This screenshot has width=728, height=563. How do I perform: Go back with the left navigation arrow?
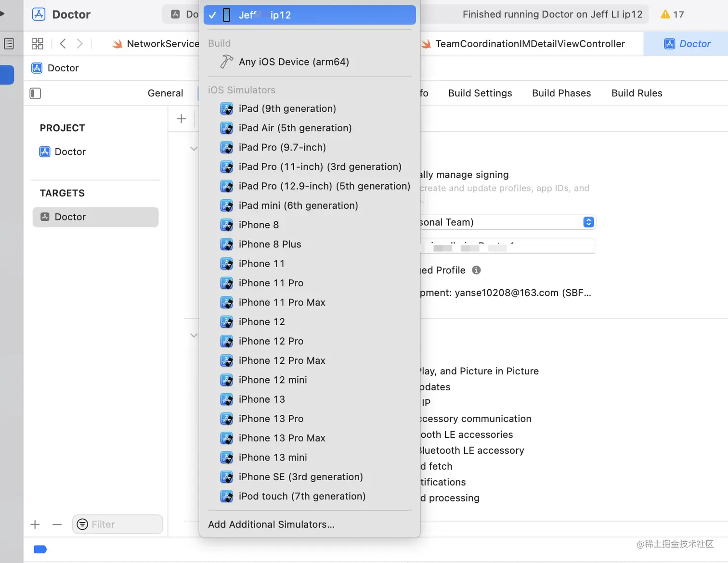(63, 44)
